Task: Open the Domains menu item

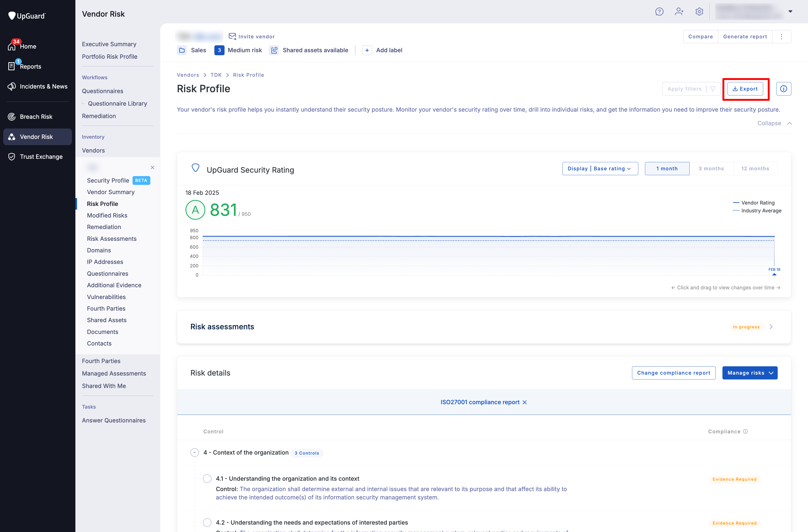Action: pyautogui.click(x=99, y=250)
